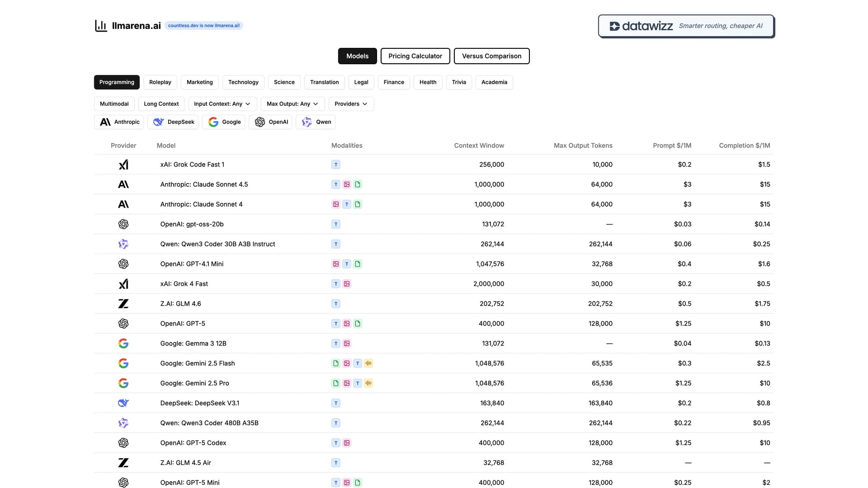Viewport: 868px width, 488px height.
Task: Click the Google logo beside Gemini 2.5 Pro
Action: tap(123, 383)
